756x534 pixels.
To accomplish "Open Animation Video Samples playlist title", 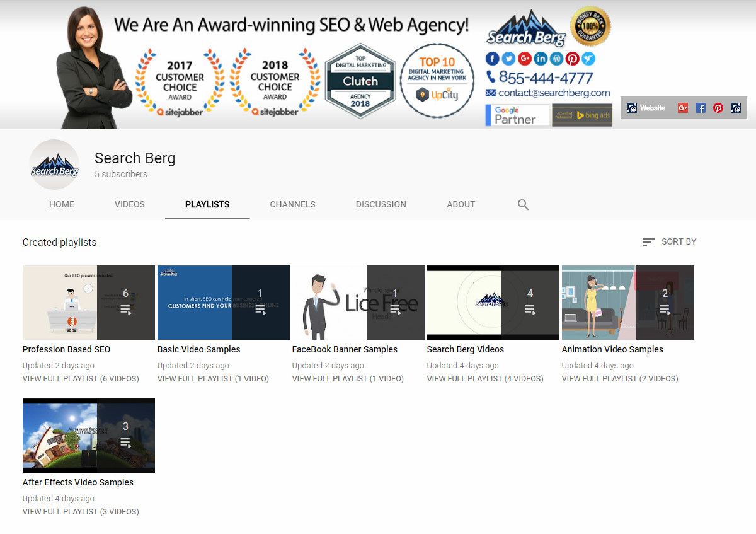I will click(612, 349).
